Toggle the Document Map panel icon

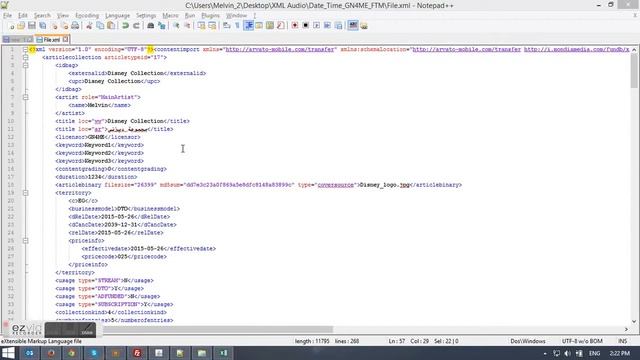(x=270, y=26)
